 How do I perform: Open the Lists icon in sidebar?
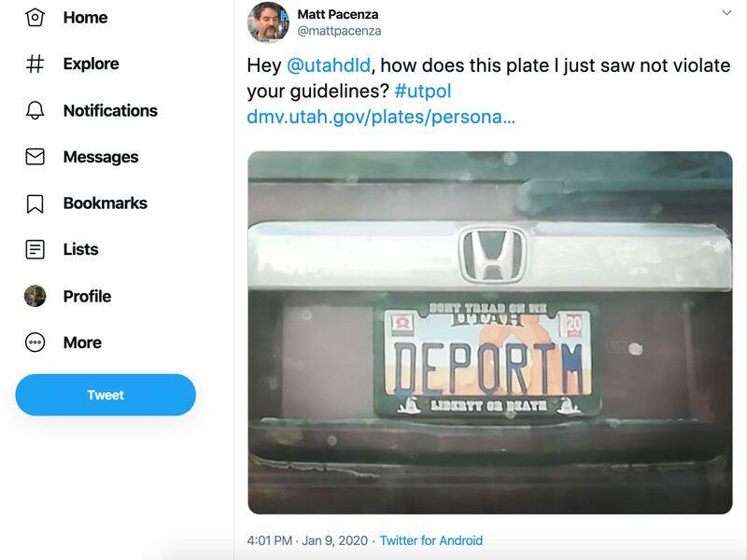[x=35, y=249]
